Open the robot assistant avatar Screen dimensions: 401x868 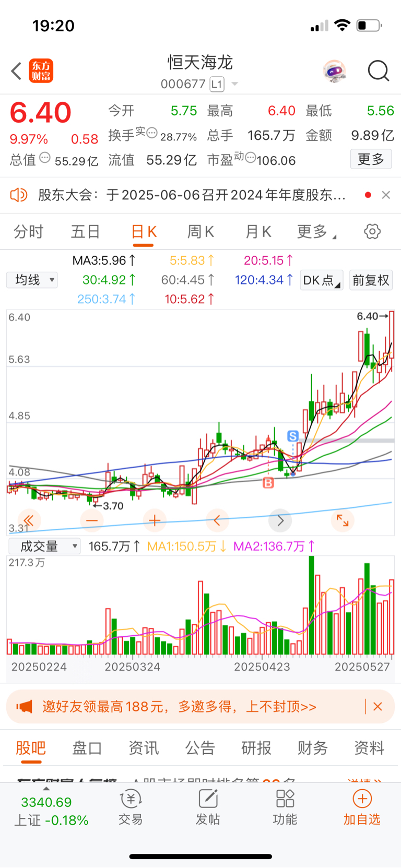(334, 71)
